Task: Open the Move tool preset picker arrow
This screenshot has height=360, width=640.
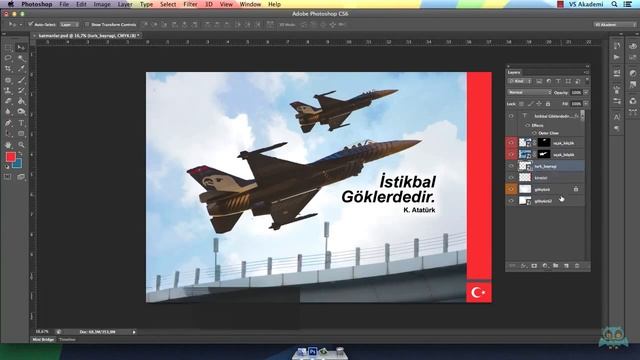Action: click(20, 24)
